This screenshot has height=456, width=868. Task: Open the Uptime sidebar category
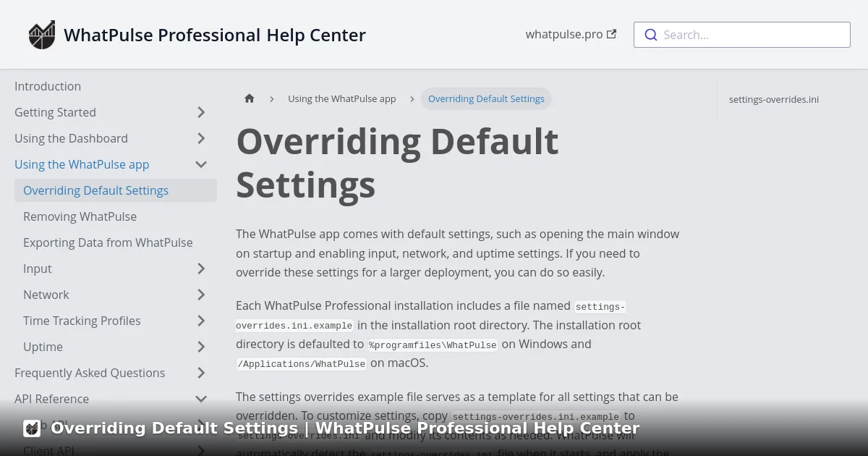(43, 347)
